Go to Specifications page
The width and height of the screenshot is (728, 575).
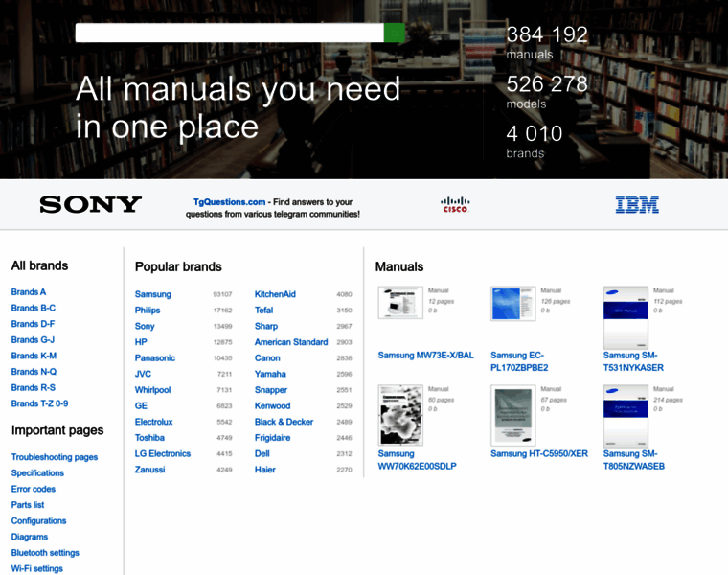click(37, 472)
